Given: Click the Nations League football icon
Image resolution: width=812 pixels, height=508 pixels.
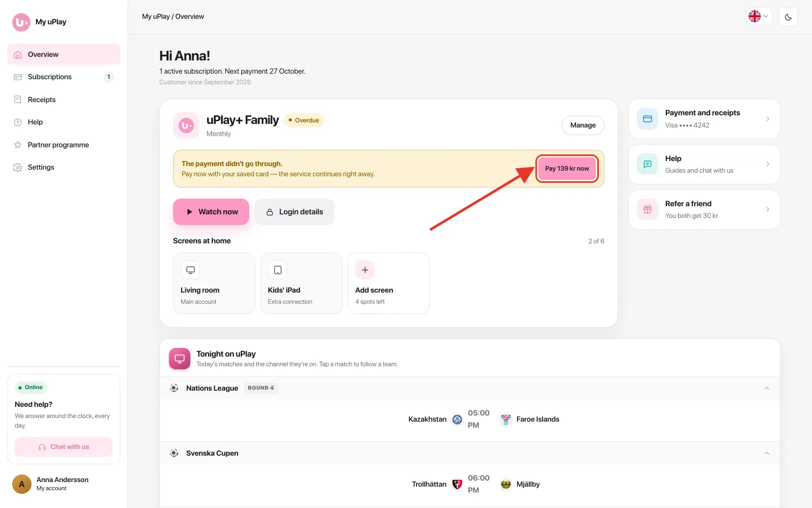Looking at the screenshot, I should 174,388.
